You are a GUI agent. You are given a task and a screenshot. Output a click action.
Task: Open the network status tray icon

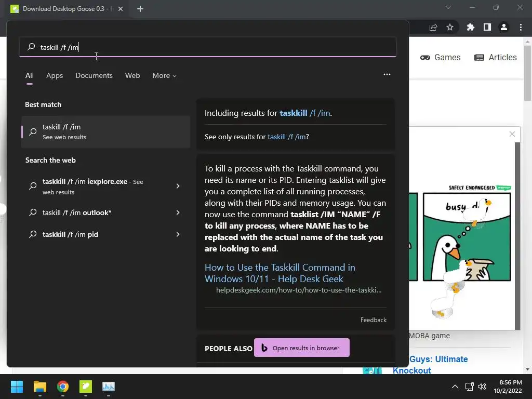click(469, 387)
